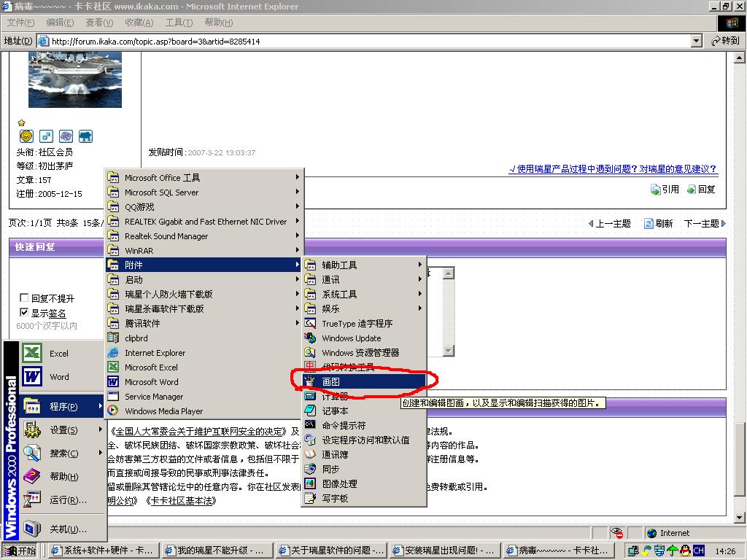Open Set Program Access and Defaults (设定程序访问和默认值)
The image size is (747, 560).
coord(364,440)
